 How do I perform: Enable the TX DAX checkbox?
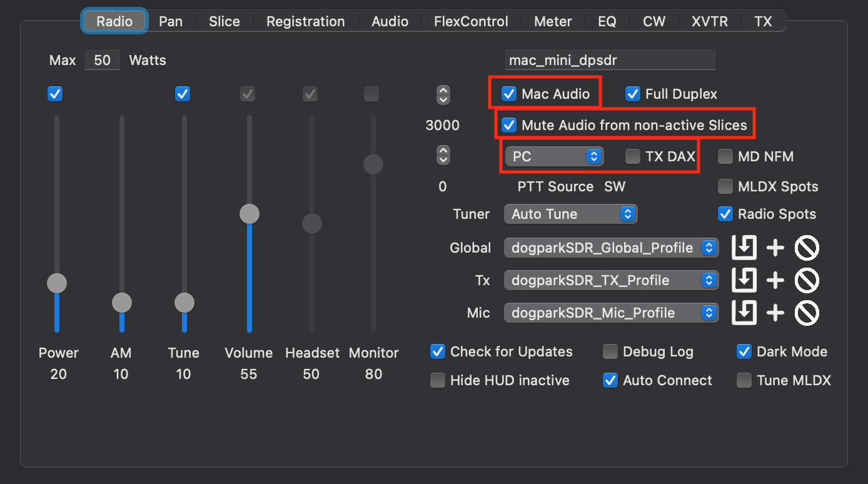tap(633, 157)
